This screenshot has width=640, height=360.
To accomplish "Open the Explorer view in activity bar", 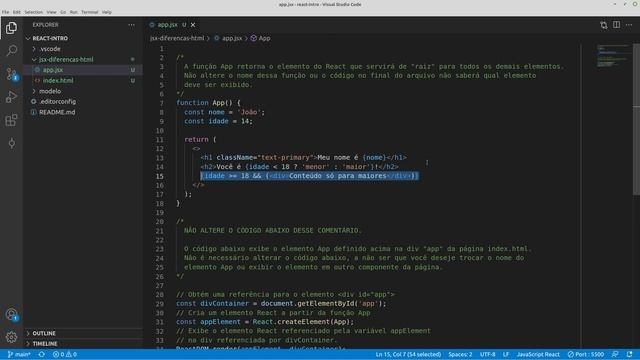I will click(11, 28).
